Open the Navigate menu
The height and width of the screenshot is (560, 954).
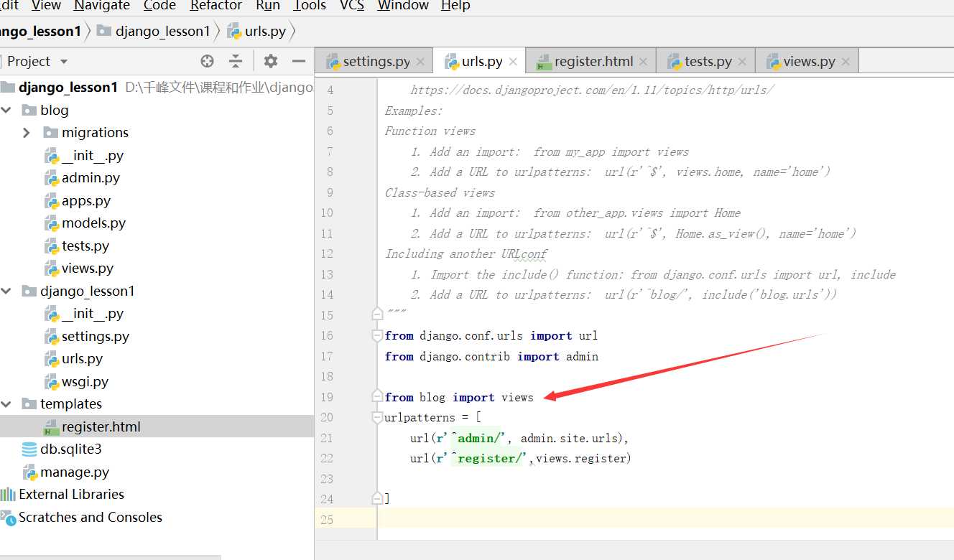click(x=103, y=6)
